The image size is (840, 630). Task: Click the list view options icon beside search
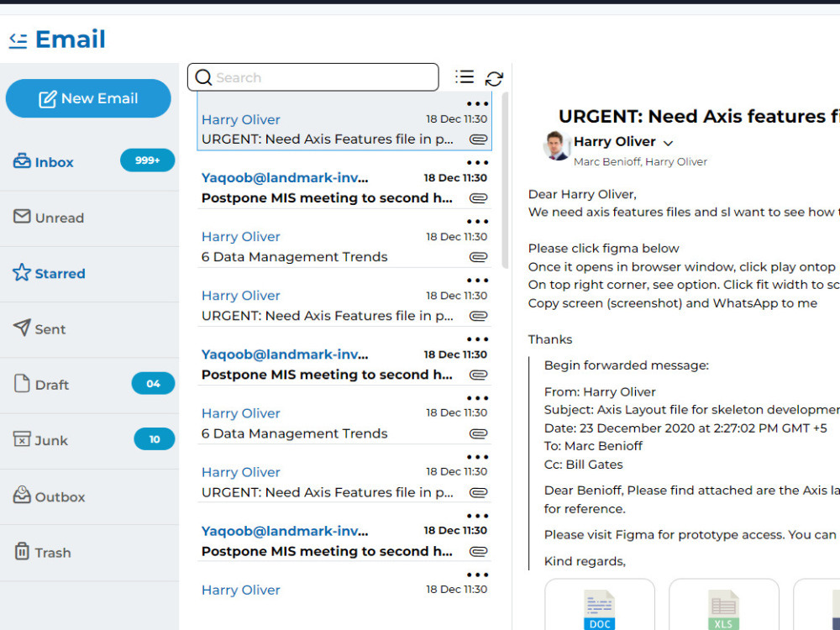[465, 77]
